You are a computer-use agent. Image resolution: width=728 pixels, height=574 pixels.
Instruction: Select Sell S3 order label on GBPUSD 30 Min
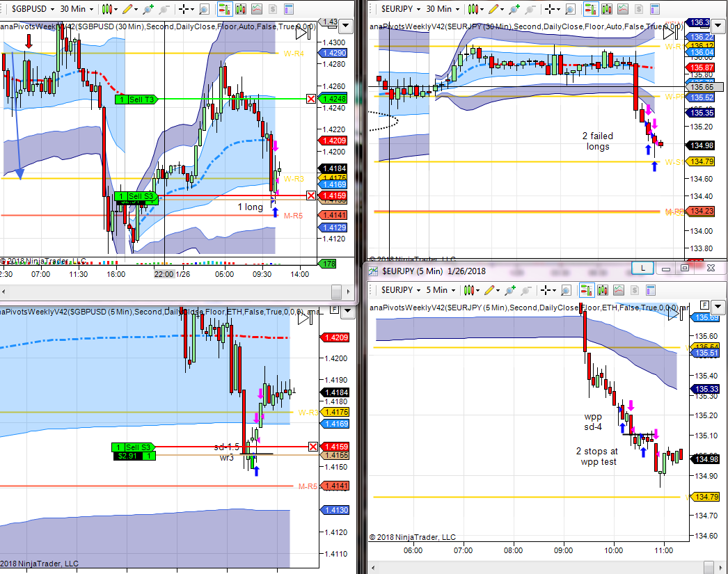136,196
